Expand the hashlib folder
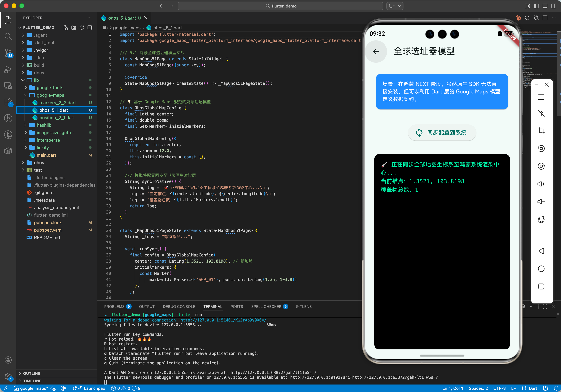This screenshot has width=561, height=392. tap(44, 125)
